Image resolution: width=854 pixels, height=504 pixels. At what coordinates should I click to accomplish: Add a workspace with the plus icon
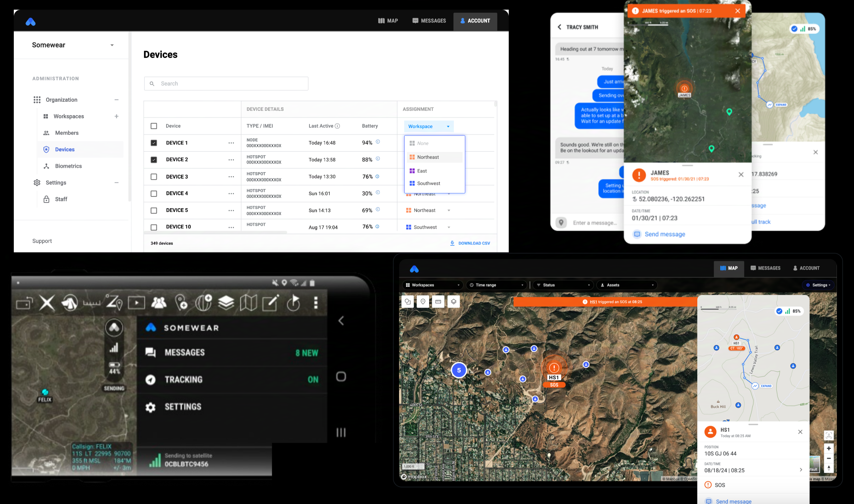[116, 116]
